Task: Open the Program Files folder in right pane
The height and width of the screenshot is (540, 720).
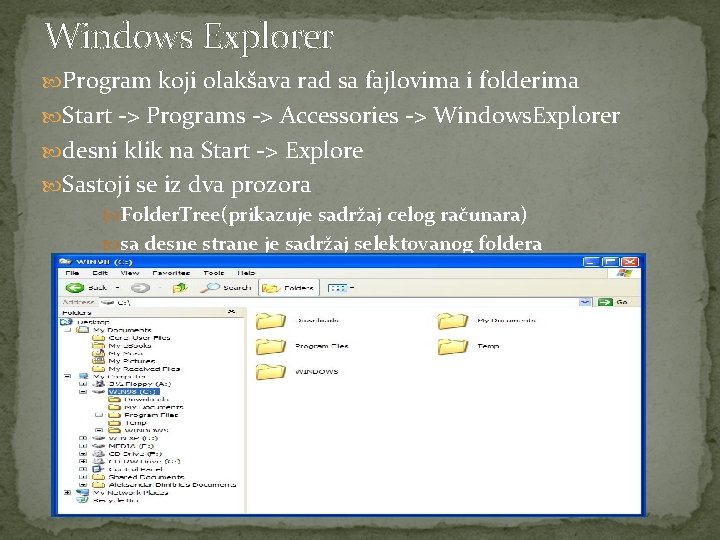Action: tap(270, 346)
